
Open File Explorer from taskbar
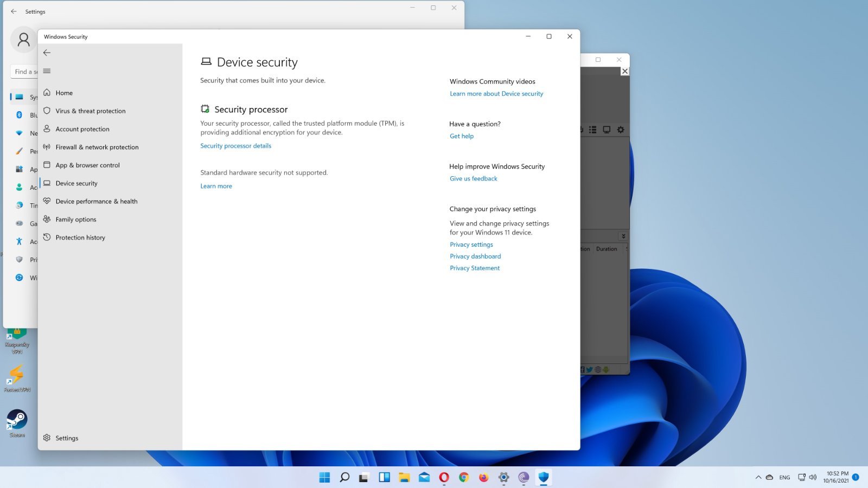click(404, 477)
